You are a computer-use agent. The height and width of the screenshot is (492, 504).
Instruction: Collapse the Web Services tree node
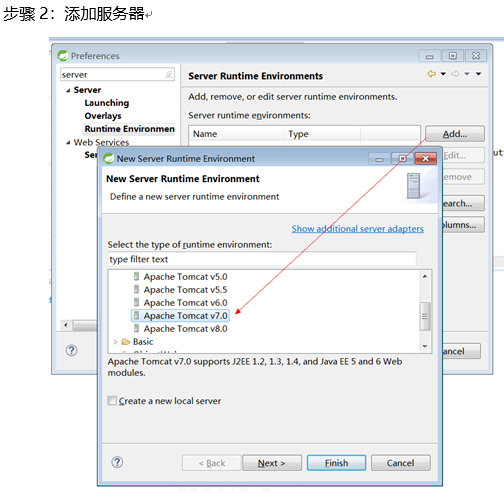tap(68, 143)
